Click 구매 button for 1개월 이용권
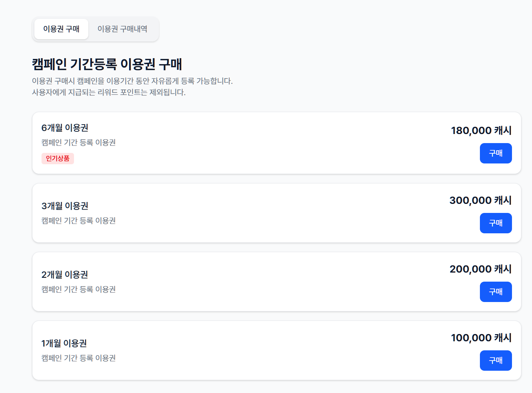 495,360
